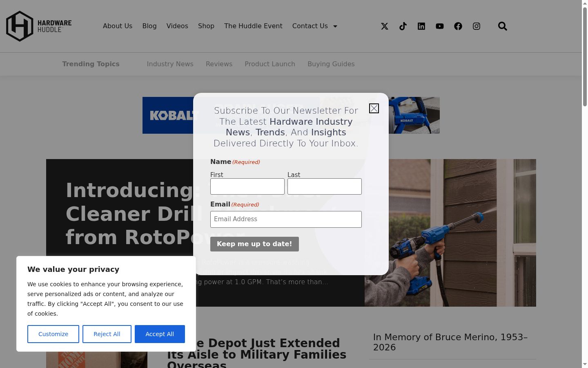This screenshot has width=588, height=368.
Task: Expand the Contact Us dropdown arrow
Action: pyautogui.click(x=335, y=26)
